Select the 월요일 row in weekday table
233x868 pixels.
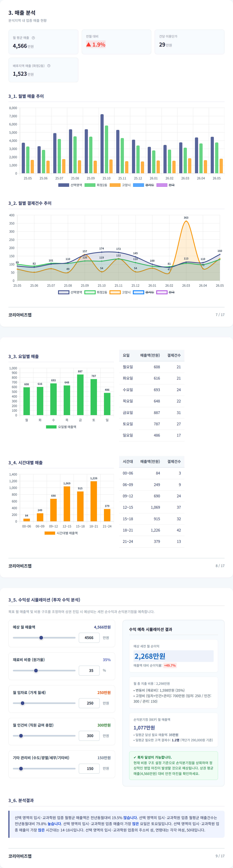coord(152,367)
